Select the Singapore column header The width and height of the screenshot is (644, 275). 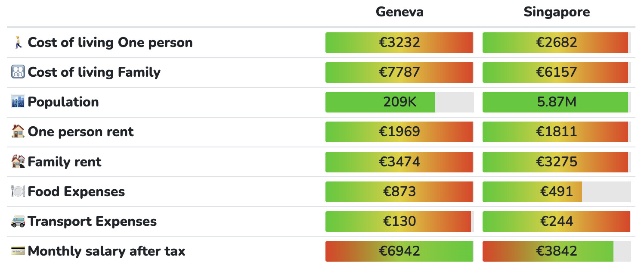click(557, 12)
